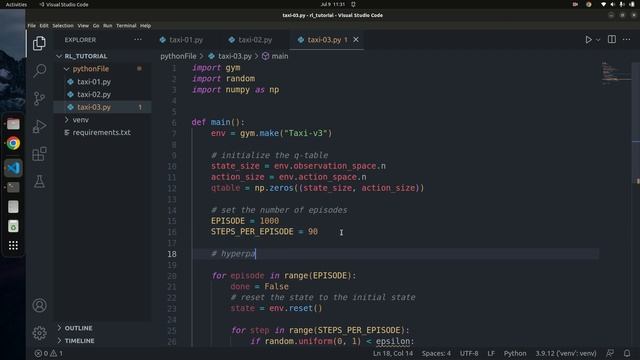Click pythonFile in the breadcrumb
This screenshot has height=360, width=640.
click(178, 56)
